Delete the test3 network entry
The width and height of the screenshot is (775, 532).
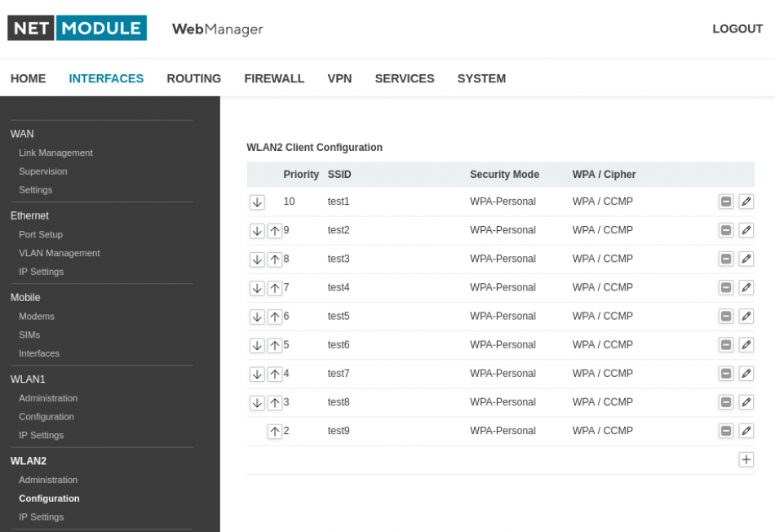pyautogui.click(x=725, y=259)
